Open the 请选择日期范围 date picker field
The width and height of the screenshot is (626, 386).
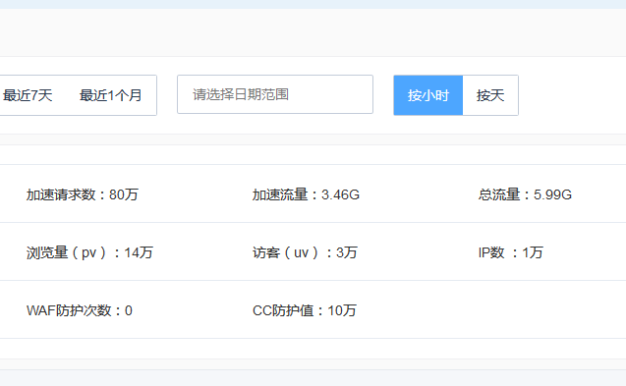tap(275, 95)
